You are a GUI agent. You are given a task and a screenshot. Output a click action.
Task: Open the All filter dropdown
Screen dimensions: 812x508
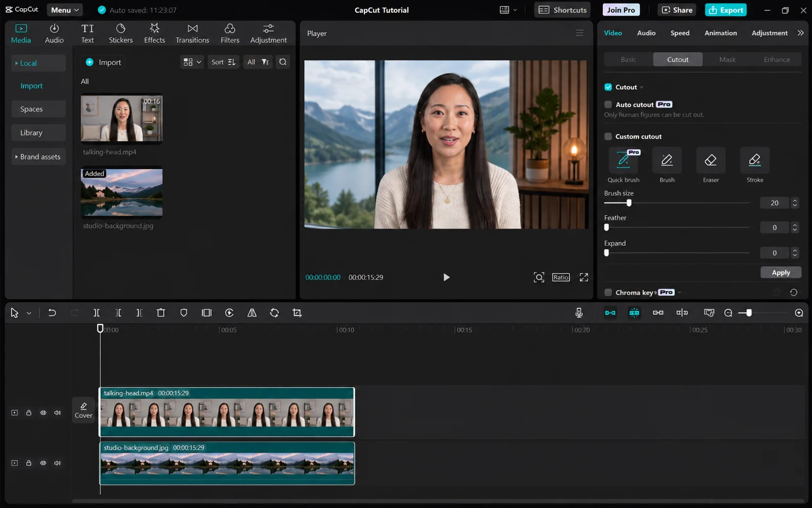click(x=258, y=62)
